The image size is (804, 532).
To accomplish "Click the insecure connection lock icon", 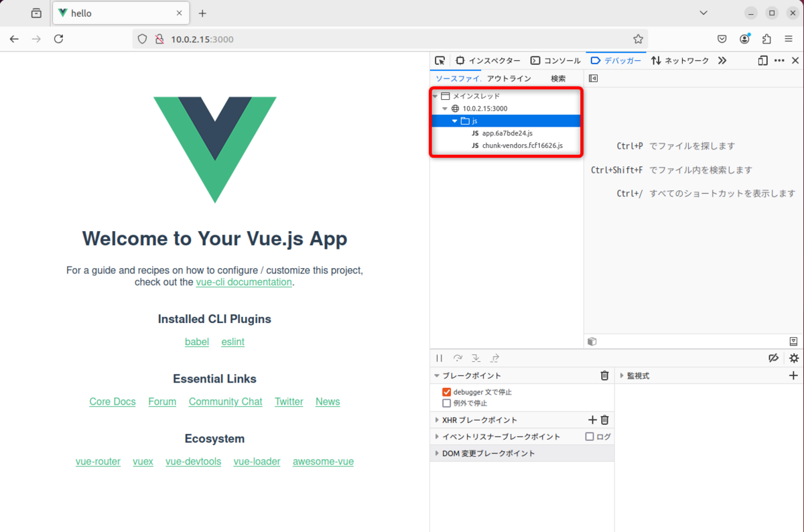I will tap(159, 39).
